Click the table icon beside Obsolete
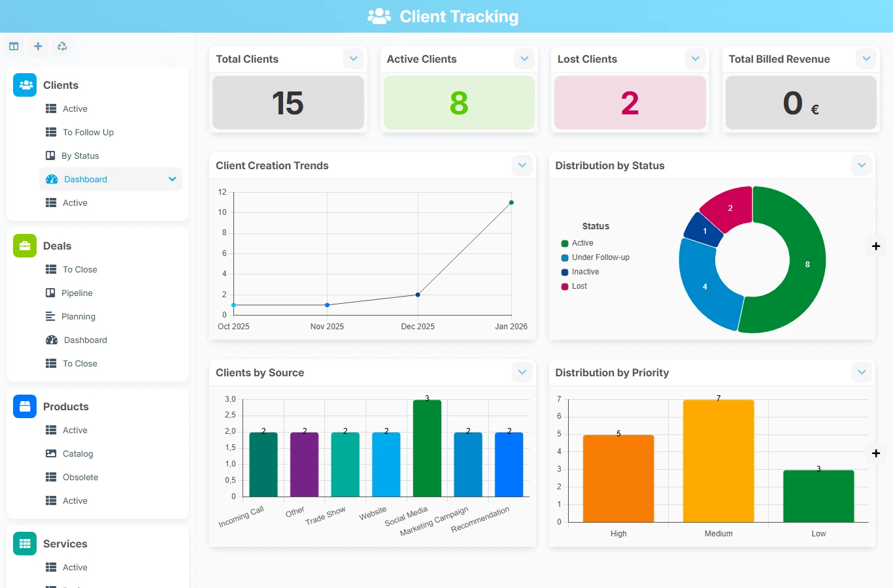This screenshot has width=893, height=588. pyautogui.click(x=51, y=477)
